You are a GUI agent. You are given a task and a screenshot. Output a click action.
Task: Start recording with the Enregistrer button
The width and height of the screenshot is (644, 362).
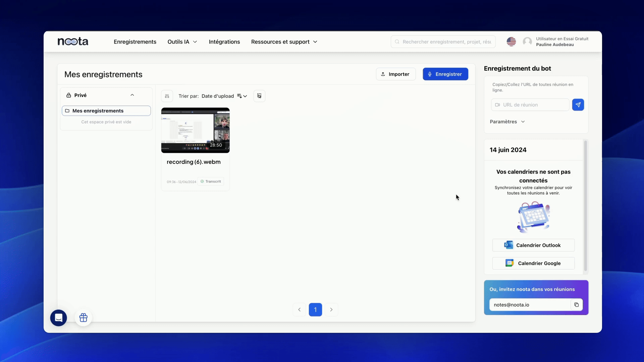pos(445,74)
